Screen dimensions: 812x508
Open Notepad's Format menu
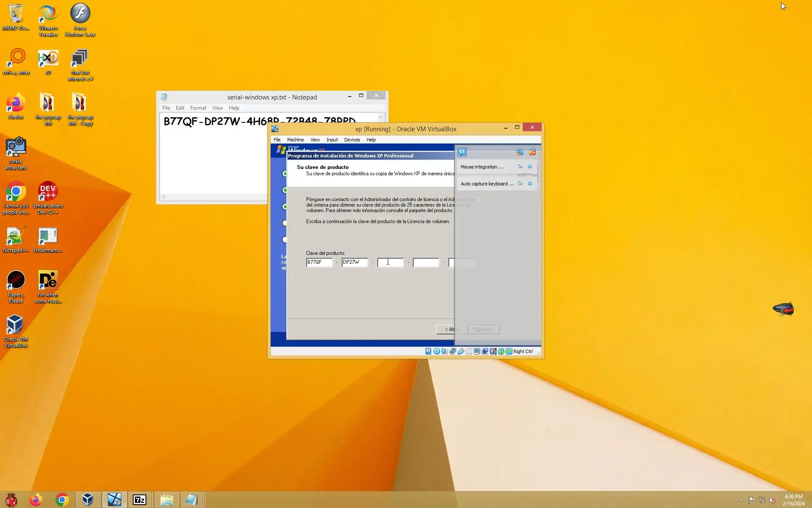point(198,108)
